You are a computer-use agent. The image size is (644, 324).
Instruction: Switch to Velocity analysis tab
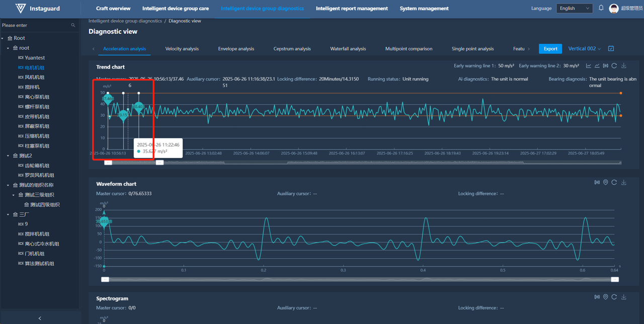click(182, 49)
